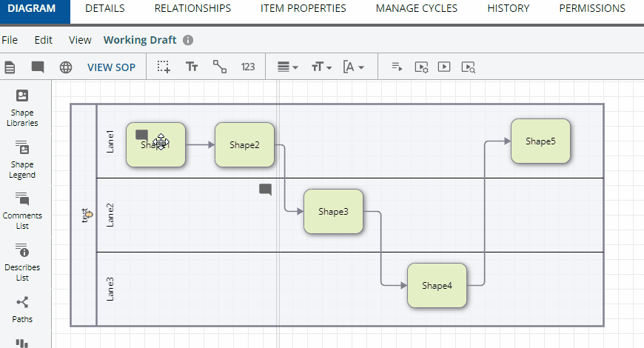Select the connector line tool
The image size is (644, 348).
[220, 67]
